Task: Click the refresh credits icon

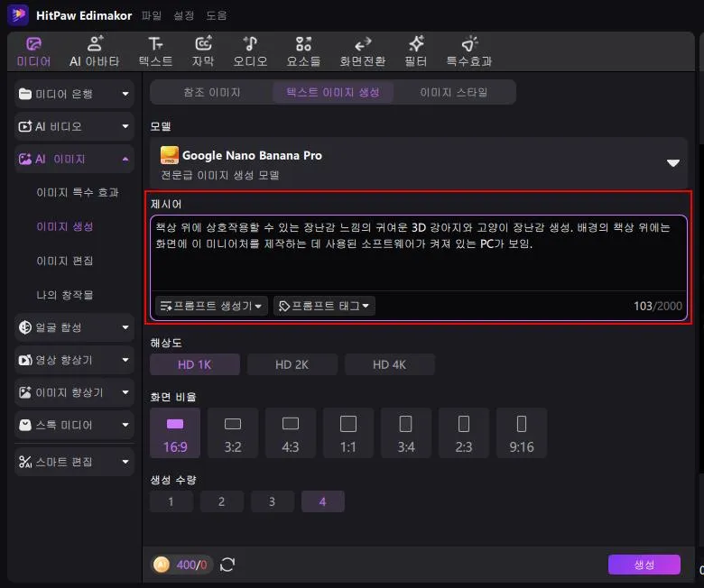Action: 227,565
